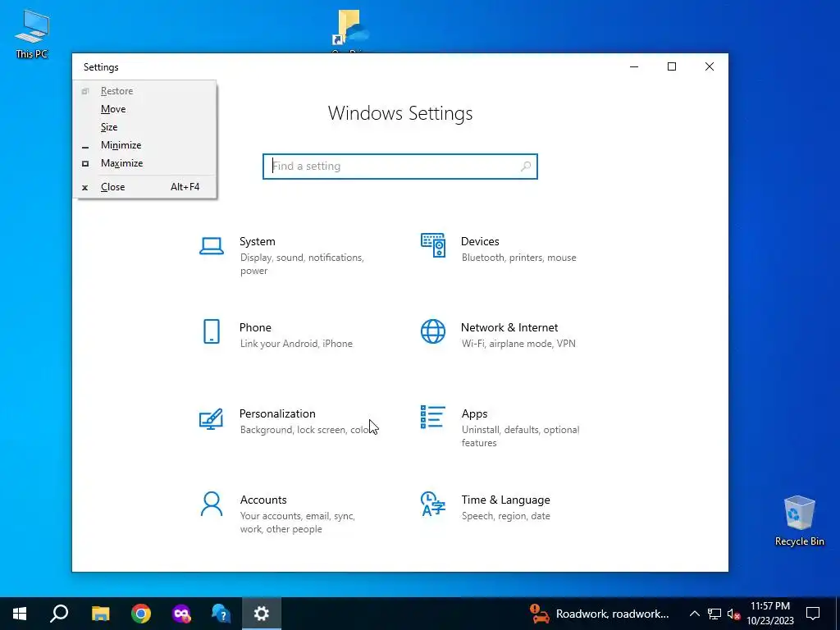Viewport: 840px width, 630px height.
Task: Open the Time & Language icon
Action: (x=433, y=504)
